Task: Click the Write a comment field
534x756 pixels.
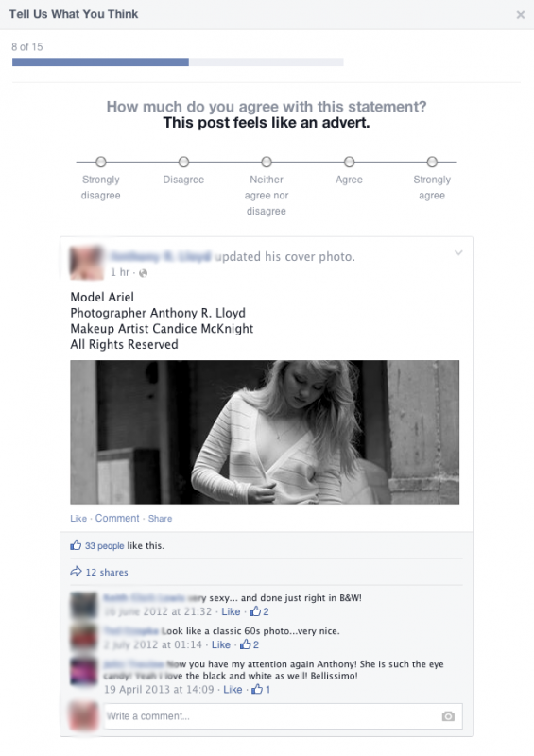Action: coord(284,716)
